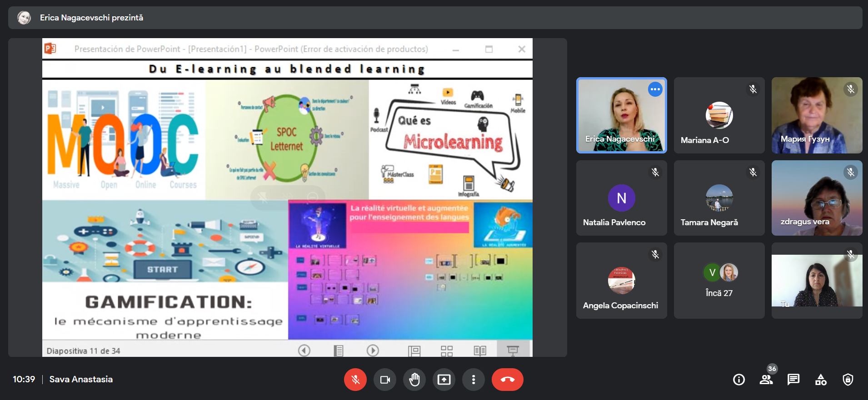Open the chat panel
868x400 pixels.
click(x=793, y=380)
